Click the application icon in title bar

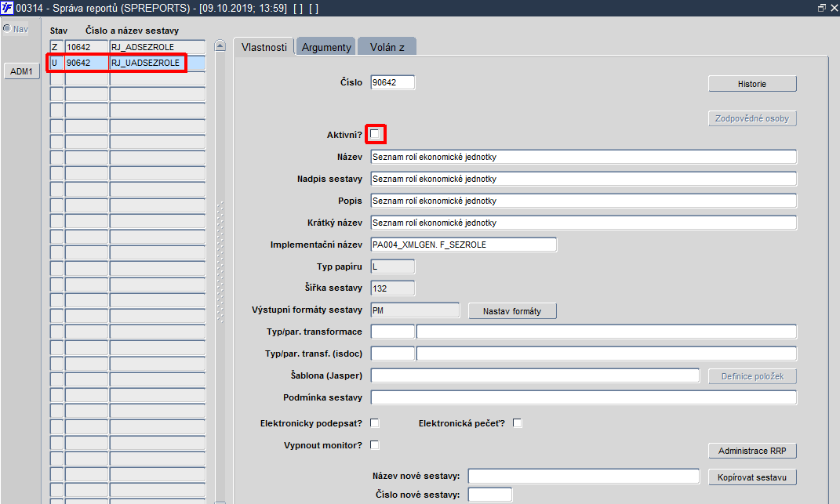[x=7, y=8]
